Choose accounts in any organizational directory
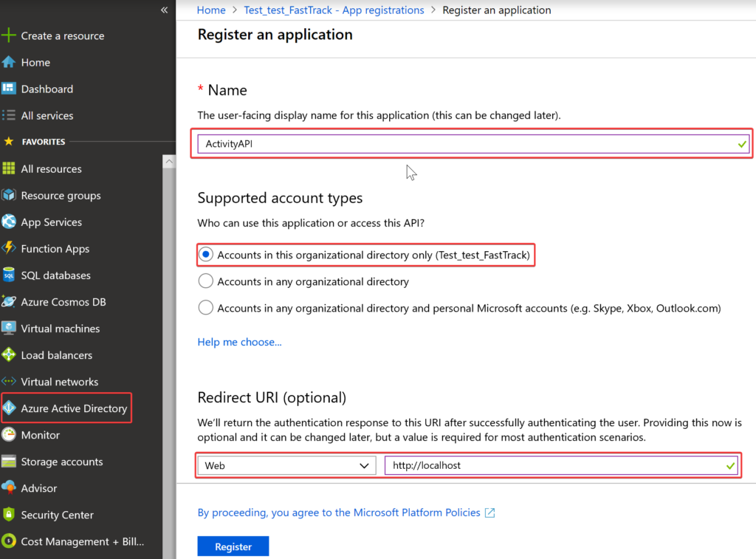 [205, 281]
